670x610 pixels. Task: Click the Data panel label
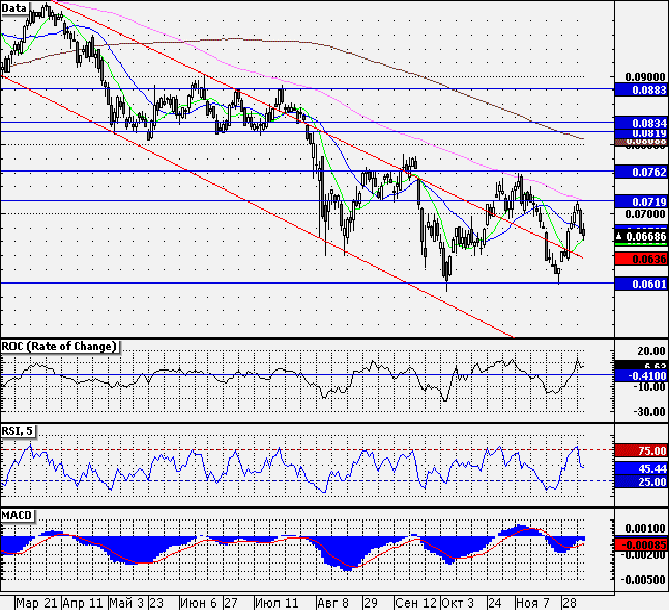15,8
